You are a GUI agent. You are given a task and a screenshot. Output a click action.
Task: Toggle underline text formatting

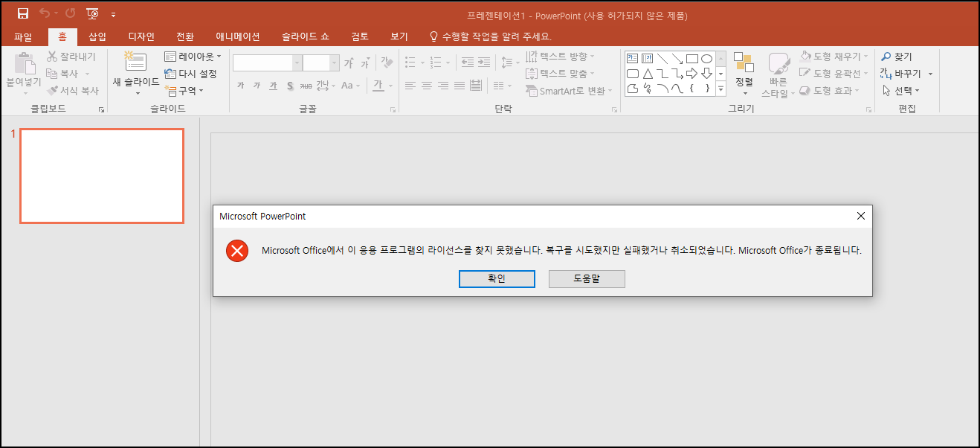[x=273, y=86]
